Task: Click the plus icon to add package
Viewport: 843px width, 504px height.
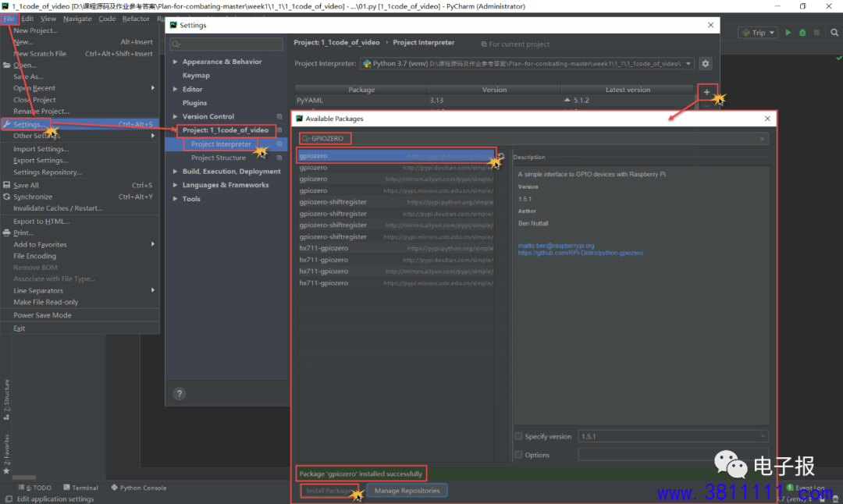Action: [707, 92]
